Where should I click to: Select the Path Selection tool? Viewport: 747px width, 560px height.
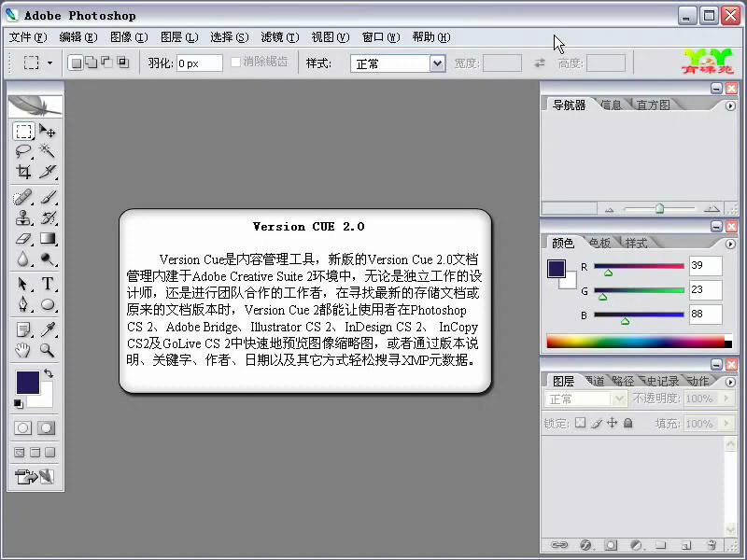point(23,284)
